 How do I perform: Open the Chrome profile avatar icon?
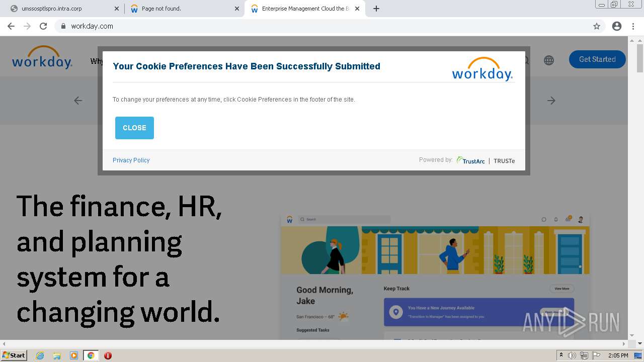coord(617,26)
